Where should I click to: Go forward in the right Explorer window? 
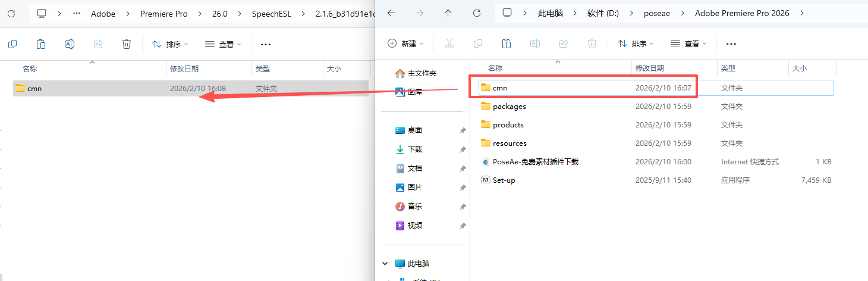pos(419,13)
